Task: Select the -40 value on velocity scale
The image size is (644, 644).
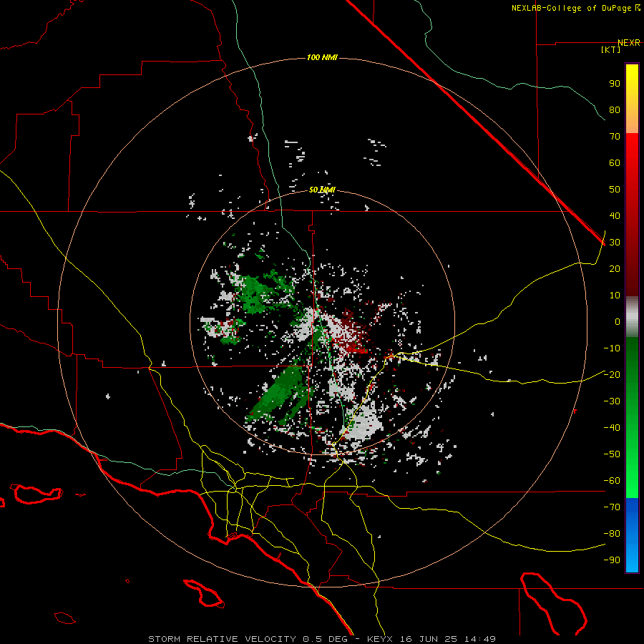Action: click(612, 428)
